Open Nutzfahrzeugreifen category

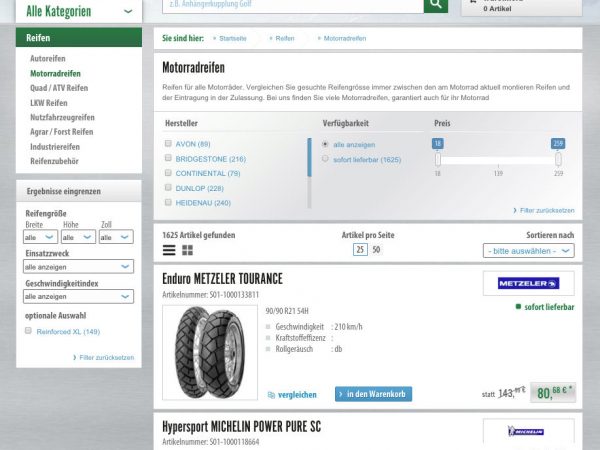coord(62,117)
